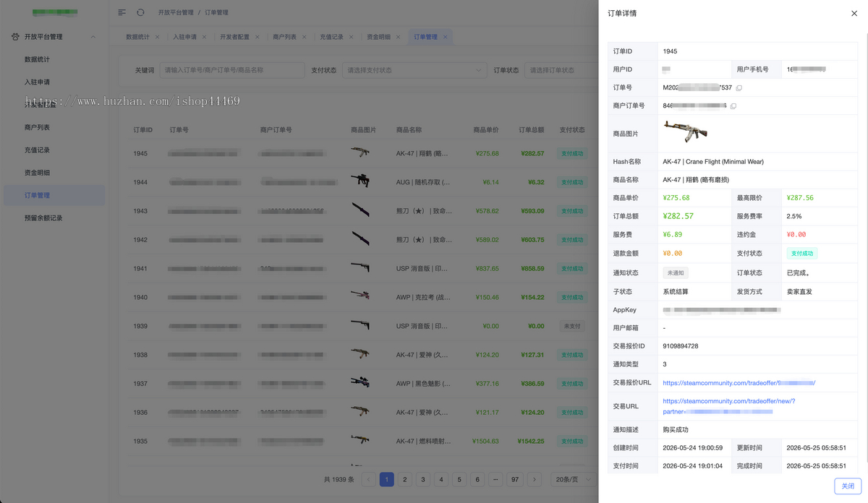
Task: Select order total ¥282.57 in details
Action: pos(678,216)
